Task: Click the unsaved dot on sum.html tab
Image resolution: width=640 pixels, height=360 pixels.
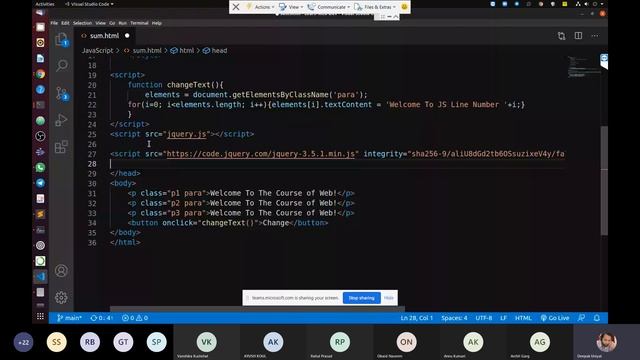Action: point(127,36)
